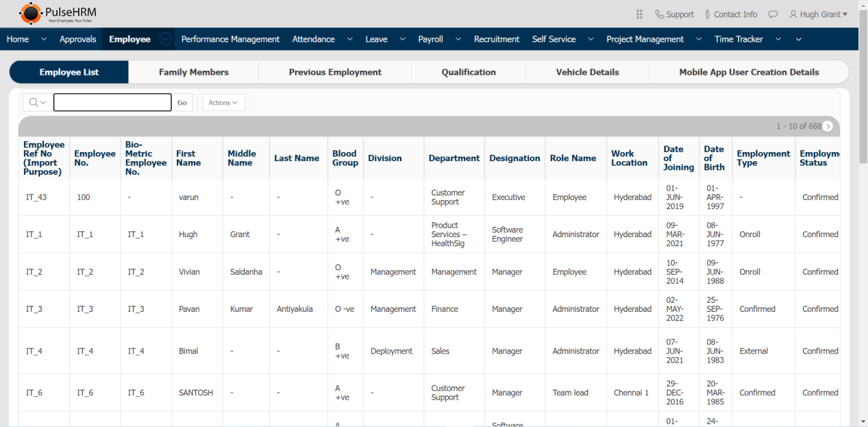Viewport: 868px width, 427px height.
Task: Switch to the Family Members tab
Action: pyautogui.click(x=194, y=72)
